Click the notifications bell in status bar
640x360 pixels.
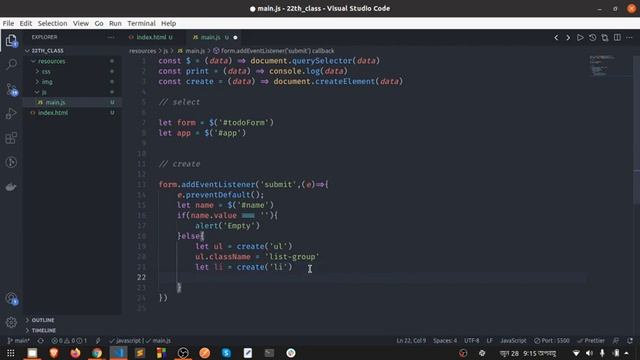[630, 340]
